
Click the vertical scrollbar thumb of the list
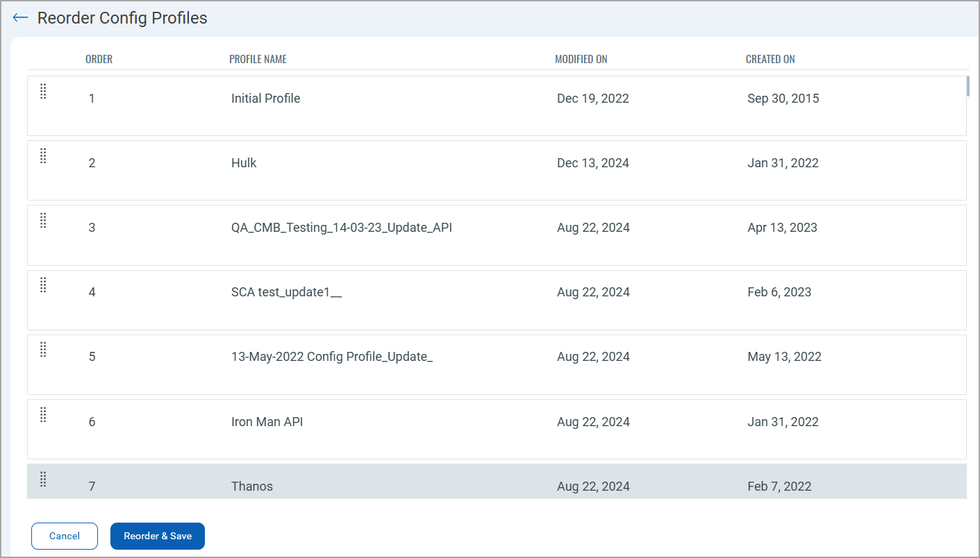968,85
